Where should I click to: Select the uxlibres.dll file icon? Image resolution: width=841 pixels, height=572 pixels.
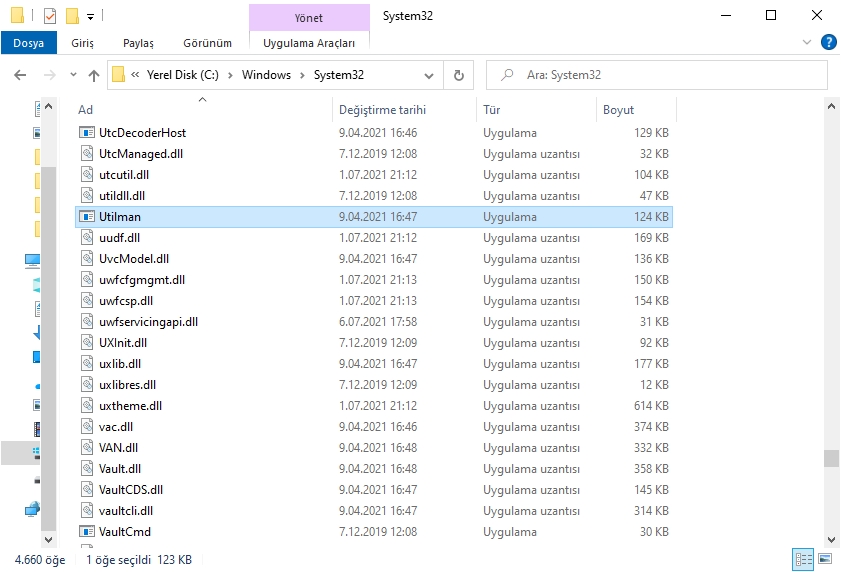pos(87,385)
